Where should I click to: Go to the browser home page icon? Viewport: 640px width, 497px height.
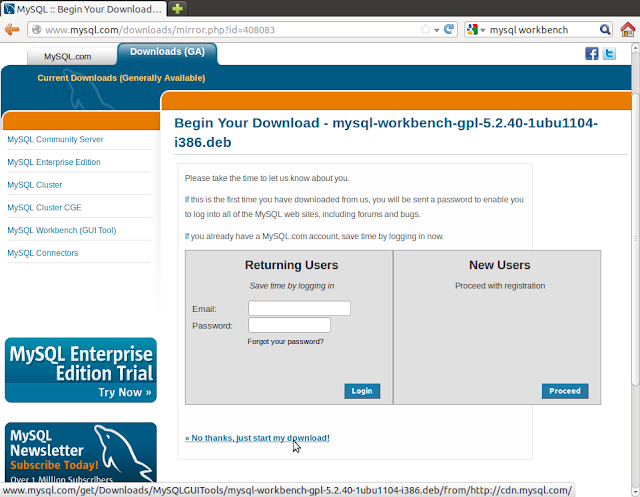[628, 29]
